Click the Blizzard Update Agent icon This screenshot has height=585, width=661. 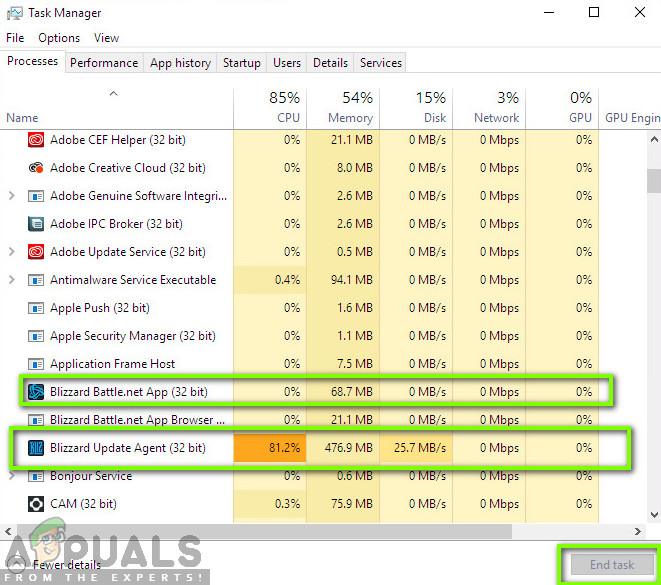point(36,448)
